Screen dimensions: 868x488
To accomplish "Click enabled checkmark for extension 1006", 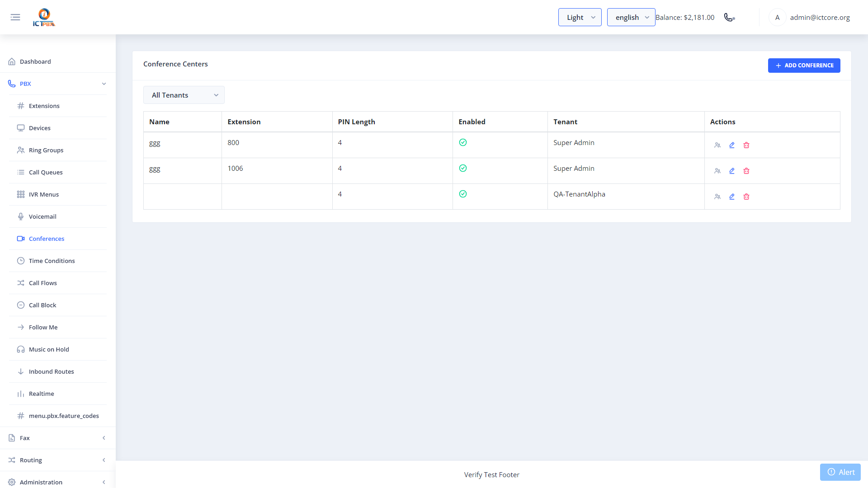I will [463, 168].
